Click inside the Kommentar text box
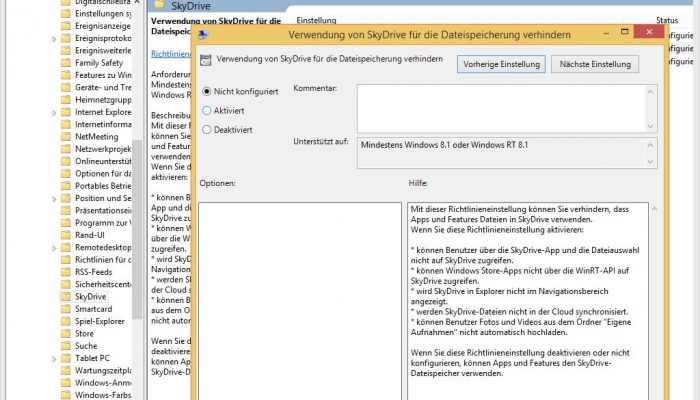700x400 pixels. point(501,108)
